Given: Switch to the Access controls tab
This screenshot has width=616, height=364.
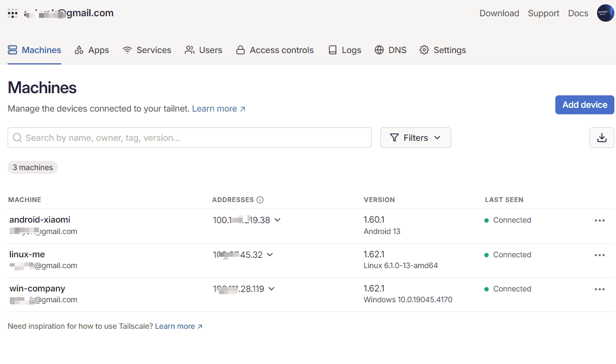Looking at the screenshot, I should click(x=275, y=50).
